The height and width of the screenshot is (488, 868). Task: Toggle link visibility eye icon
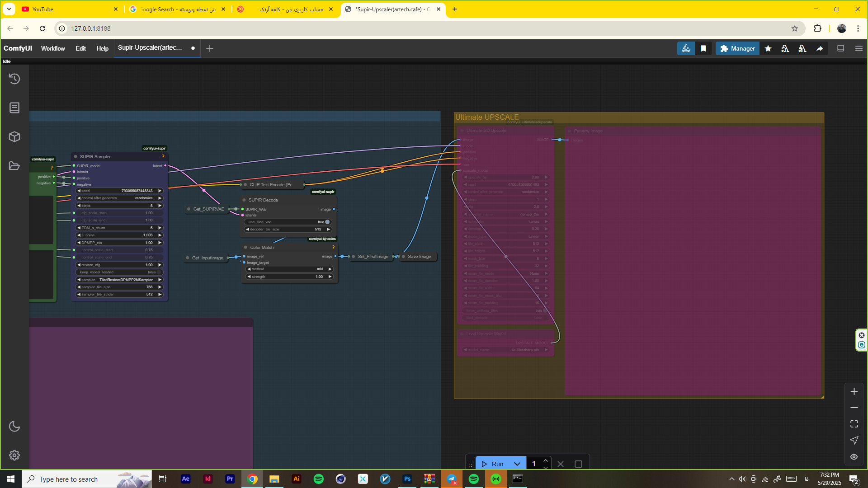coord(854,457)
